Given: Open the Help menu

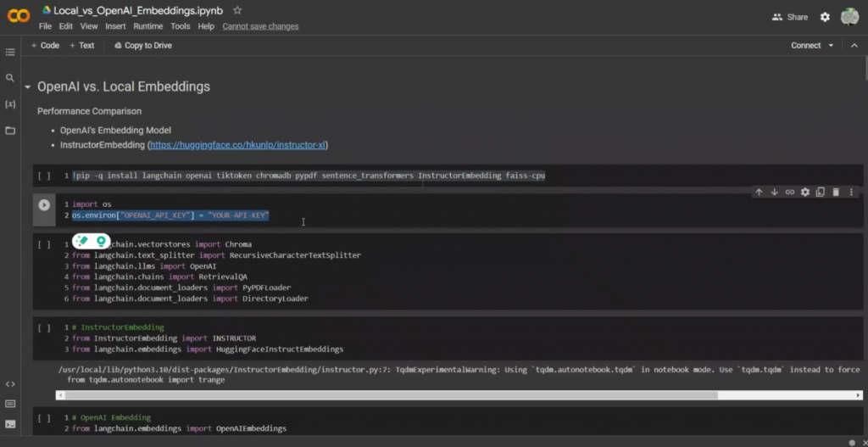Looking at the screenshot, I should coord(206,26).
